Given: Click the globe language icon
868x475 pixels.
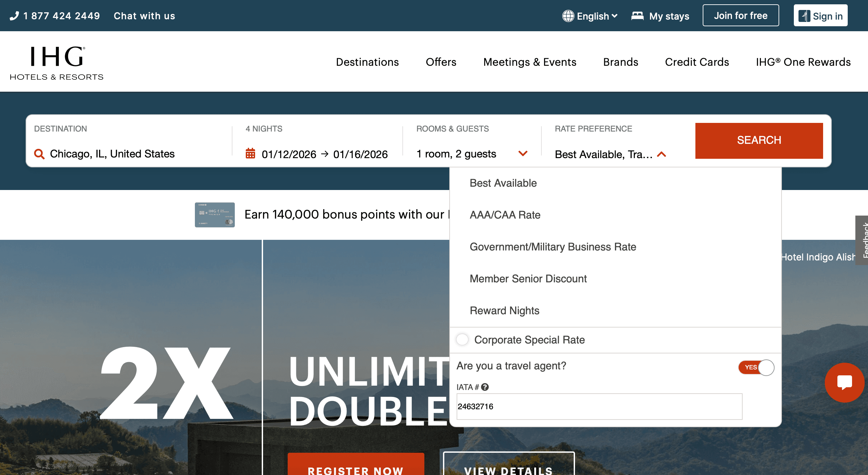Looking at the screenshot, I should tap(568, 16).
